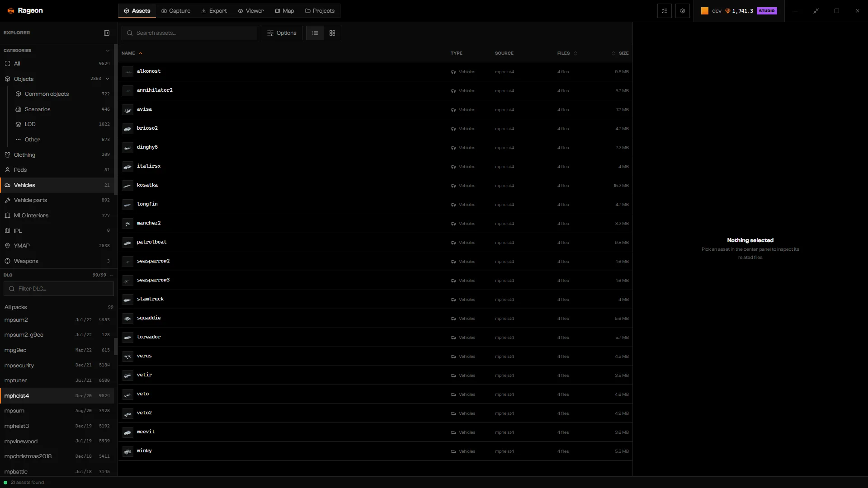This screenshot has height=488, width=868.
Task: Switch to the Capture tab
Action: [x=176, y=11]
